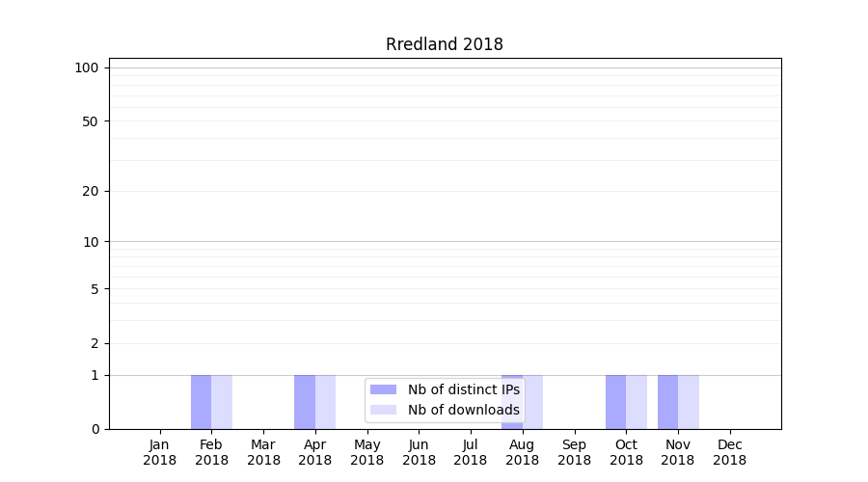Select the 'Nb of downloads' legend label
Viewport: 868px width, 482px height.
(x=463, y=410)
